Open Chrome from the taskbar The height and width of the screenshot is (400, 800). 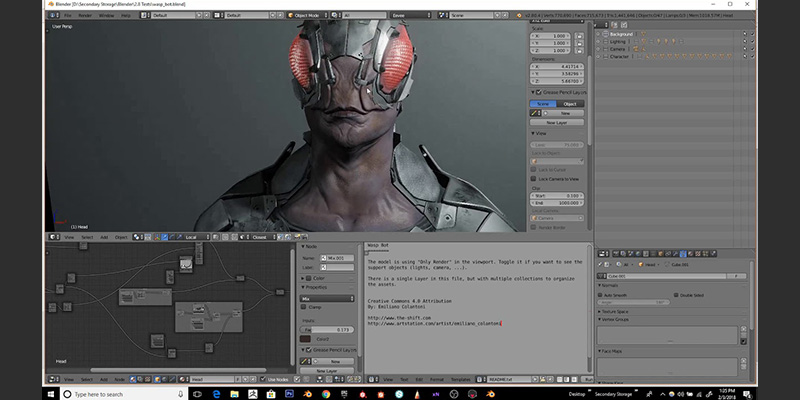point(326,394)
